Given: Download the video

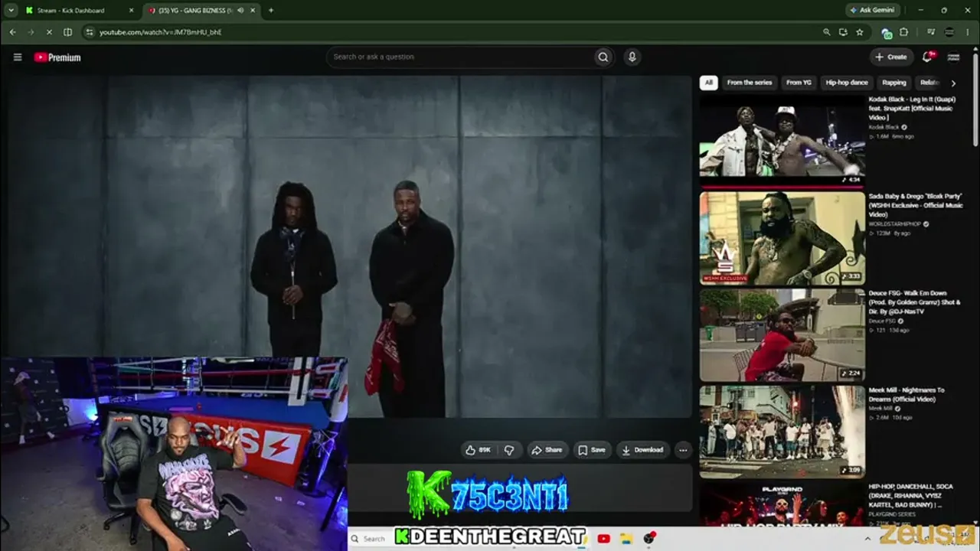Looking at the screenshot, I should coord(643,450).
